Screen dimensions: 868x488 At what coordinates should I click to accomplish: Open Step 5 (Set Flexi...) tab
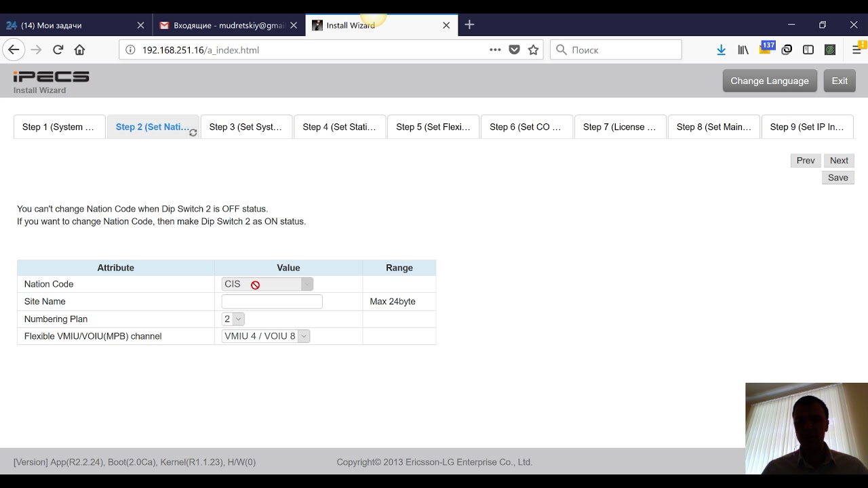[x=434, y=127]
